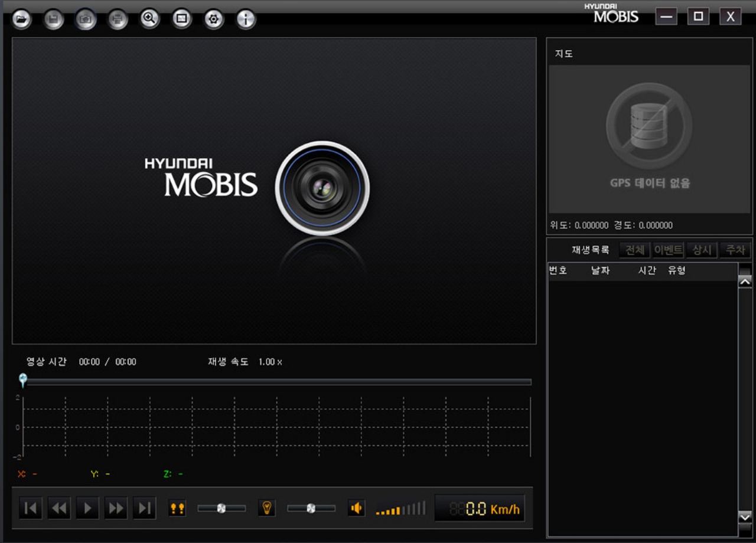Skip to the next video file

coord(144,508)
